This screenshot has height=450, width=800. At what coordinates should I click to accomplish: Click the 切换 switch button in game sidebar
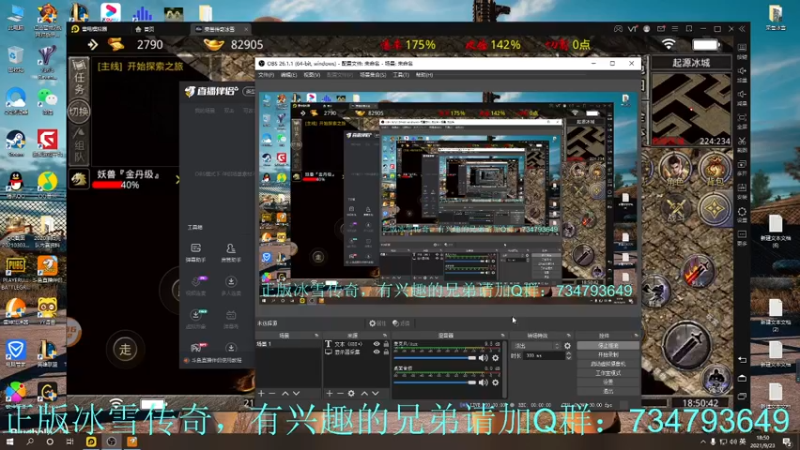click(79, 112)
